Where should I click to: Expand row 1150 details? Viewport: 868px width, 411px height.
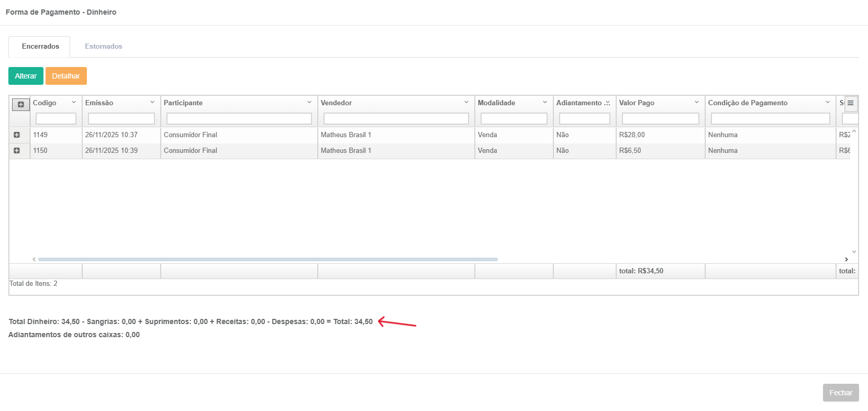17,151
